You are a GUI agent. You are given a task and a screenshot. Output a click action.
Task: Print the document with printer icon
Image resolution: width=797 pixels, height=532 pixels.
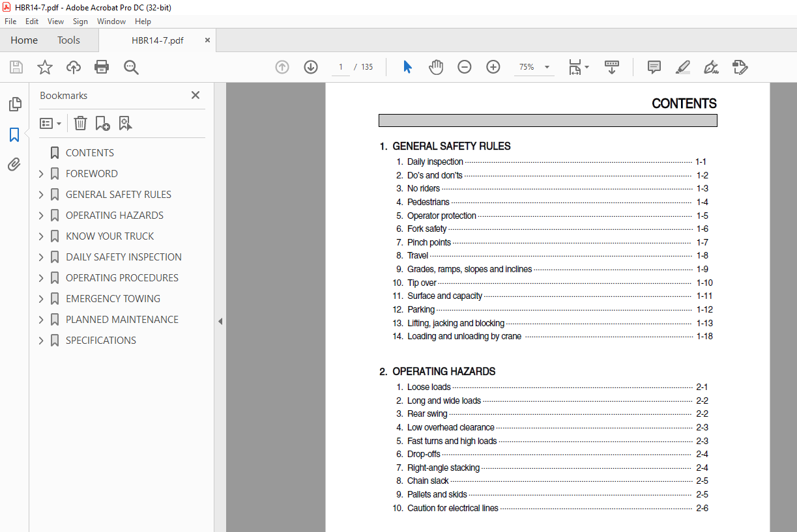(102, 67)
